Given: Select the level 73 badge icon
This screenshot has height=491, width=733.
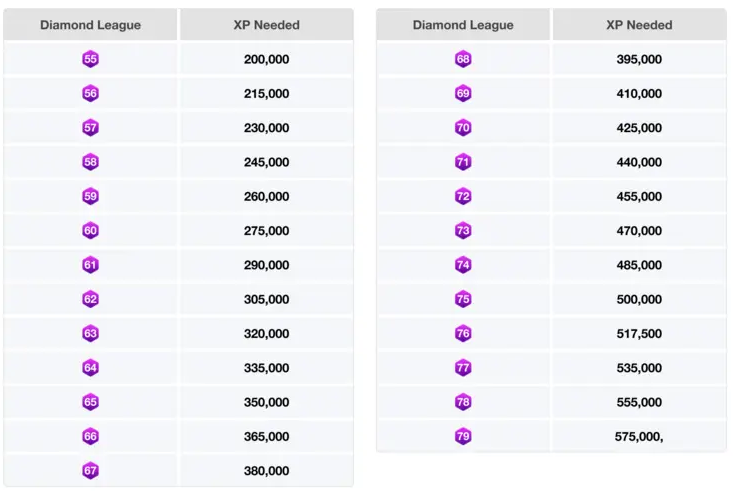Looking at the screenshot, I should tap(463, 231).
